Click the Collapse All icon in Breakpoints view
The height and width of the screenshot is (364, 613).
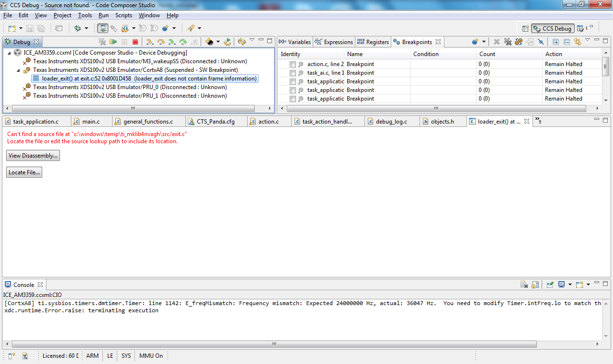click(567, 42)
